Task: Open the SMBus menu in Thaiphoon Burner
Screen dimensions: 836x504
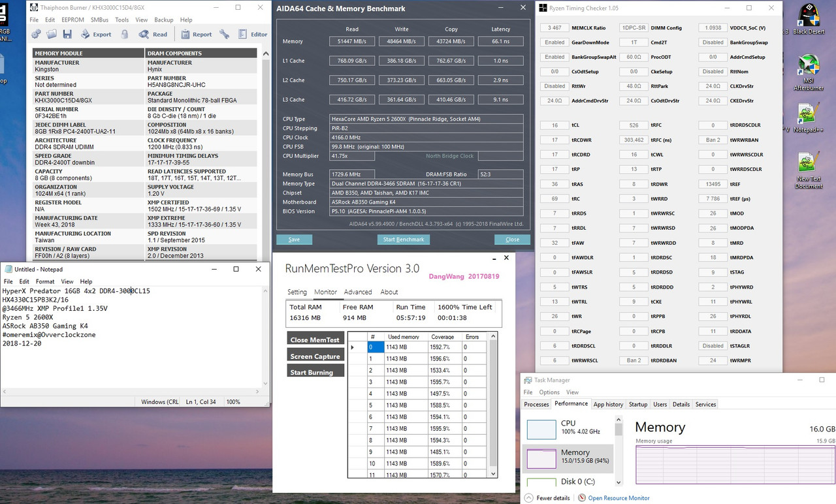Action: click(99, 20)
